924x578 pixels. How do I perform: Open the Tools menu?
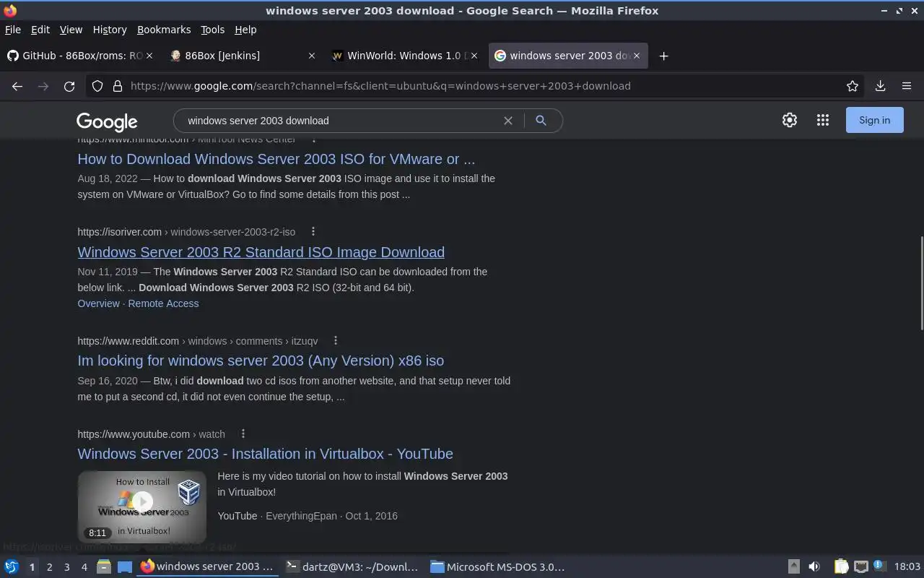pos(212,30)
